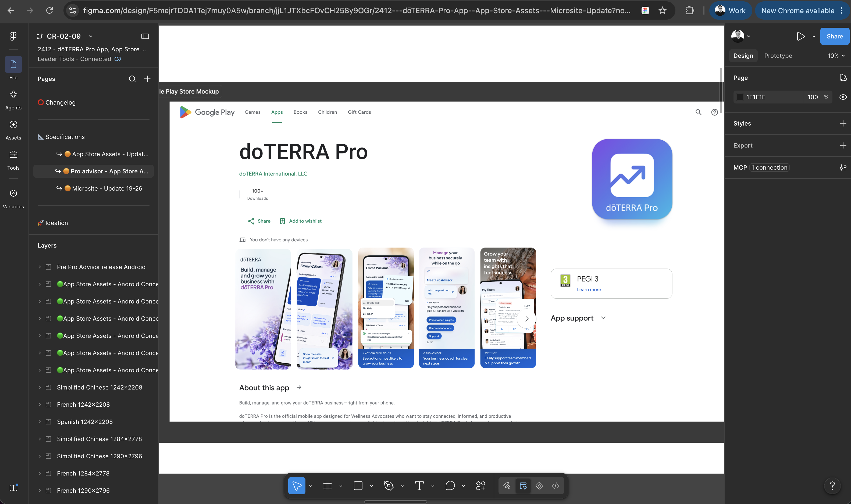
Task: Expand App support section in mockup
Action: click(x=603, y=318)
